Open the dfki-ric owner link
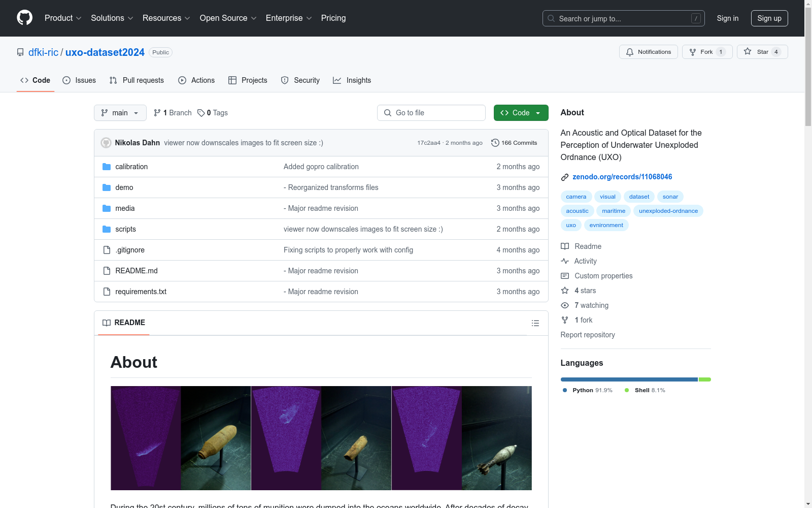This screenshot has height=508, width=812. coord(43,52)
